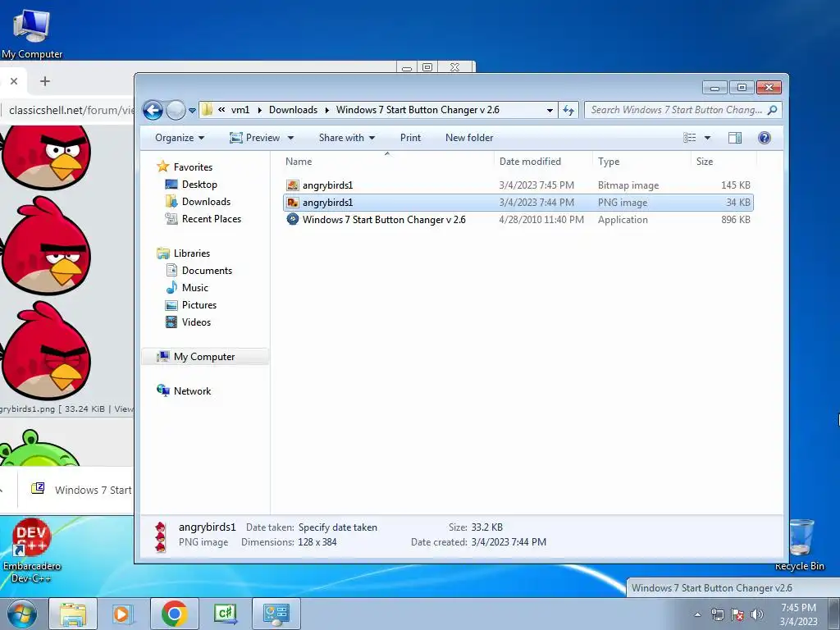Open Libraries in the navigation pane
840x630 pixels.
(192, 253)
